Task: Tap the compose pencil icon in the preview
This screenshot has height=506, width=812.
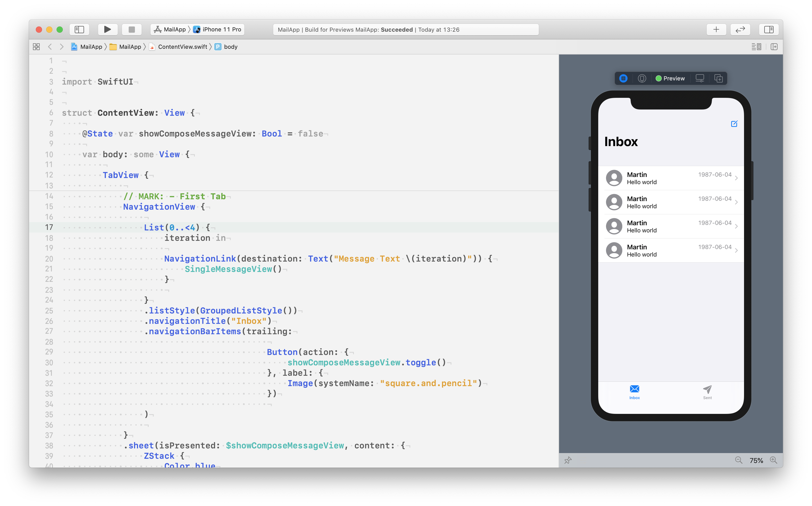Action: tap(734, 124)
